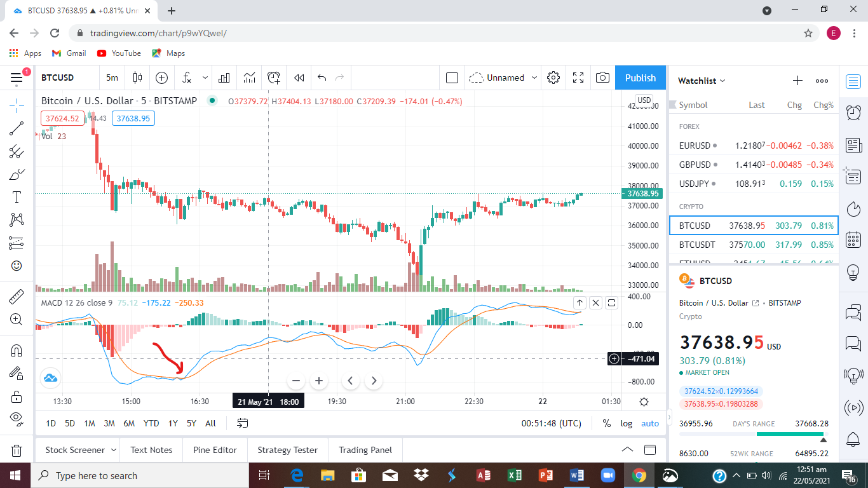Toggle stay in drawing mode pencil-lock
The width and height of the screenshot is (868, 488).
[17, 374]
